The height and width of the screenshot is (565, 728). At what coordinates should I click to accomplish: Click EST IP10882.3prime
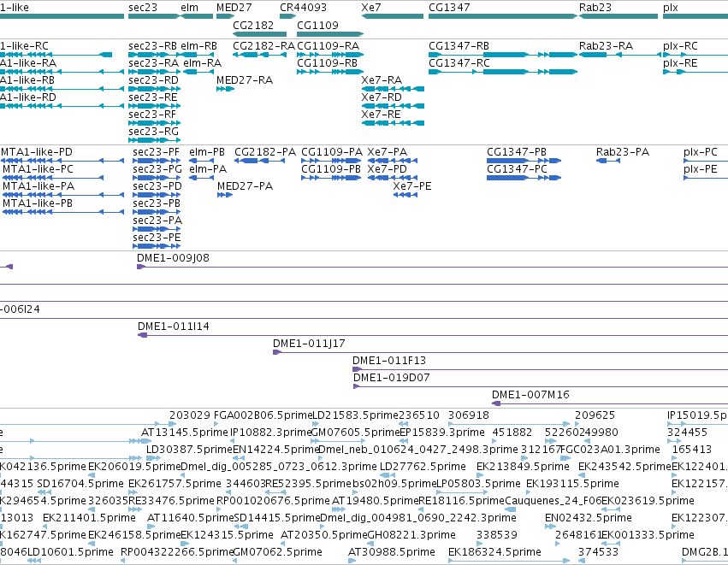(x=271, y=433)
